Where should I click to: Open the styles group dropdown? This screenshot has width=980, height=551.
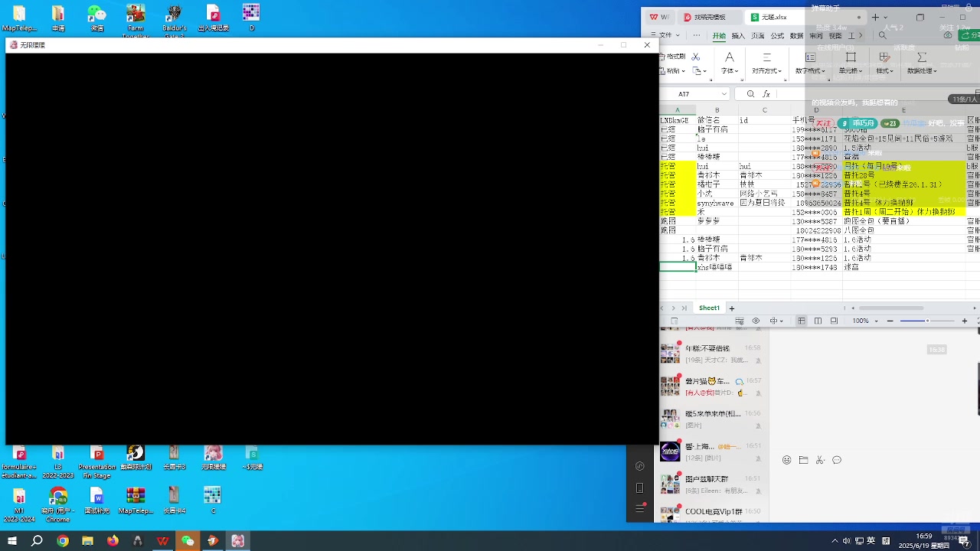click(x=885, y=70)
